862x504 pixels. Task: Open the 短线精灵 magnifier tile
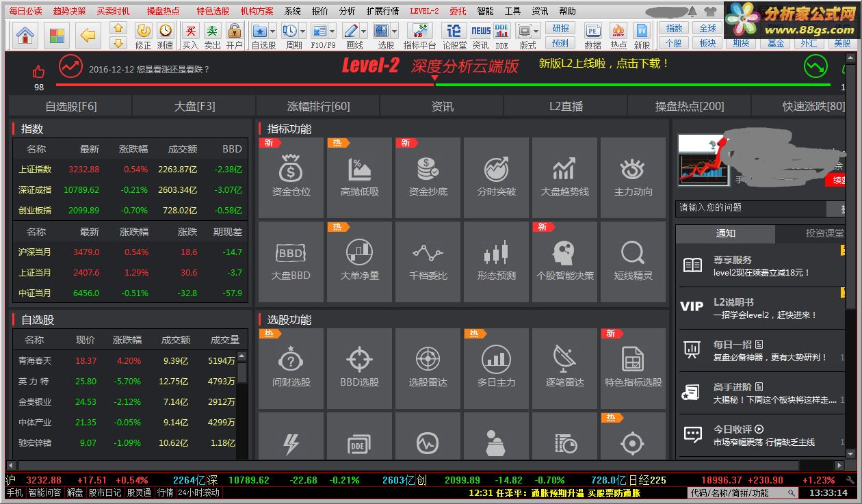click(x=634, y=261)
